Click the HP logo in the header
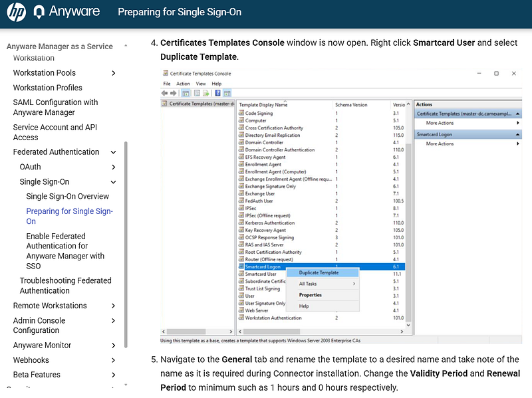 tap(16, 12)
